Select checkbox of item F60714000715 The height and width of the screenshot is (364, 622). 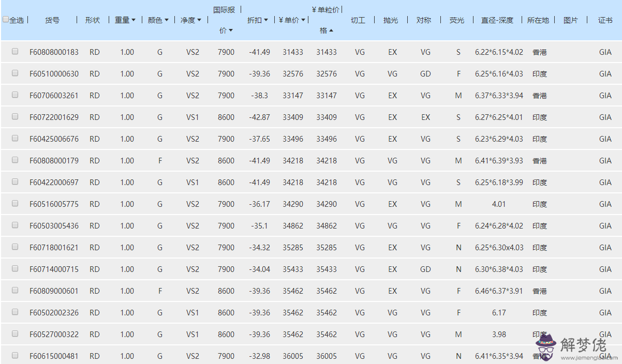(15, 268)
